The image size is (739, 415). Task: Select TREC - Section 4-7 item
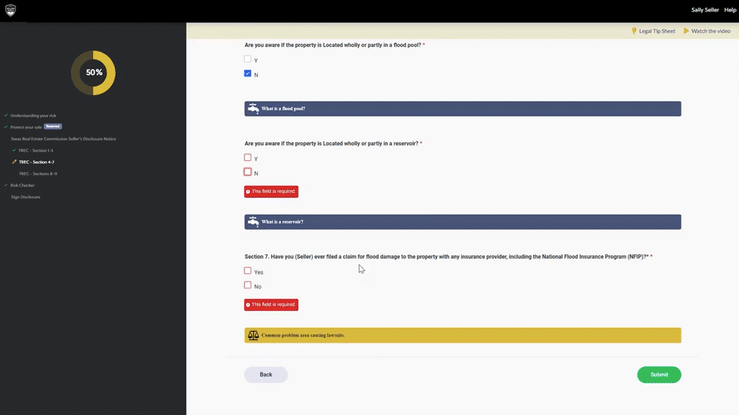36,162
